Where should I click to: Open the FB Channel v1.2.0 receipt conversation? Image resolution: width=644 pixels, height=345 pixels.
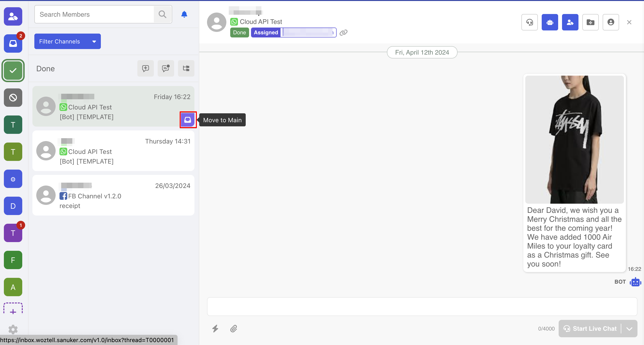(113, 195)
